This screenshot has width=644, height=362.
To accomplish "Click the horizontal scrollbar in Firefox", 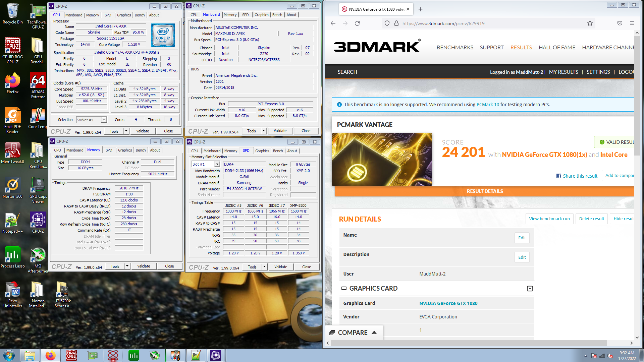I will click(469, 343).
